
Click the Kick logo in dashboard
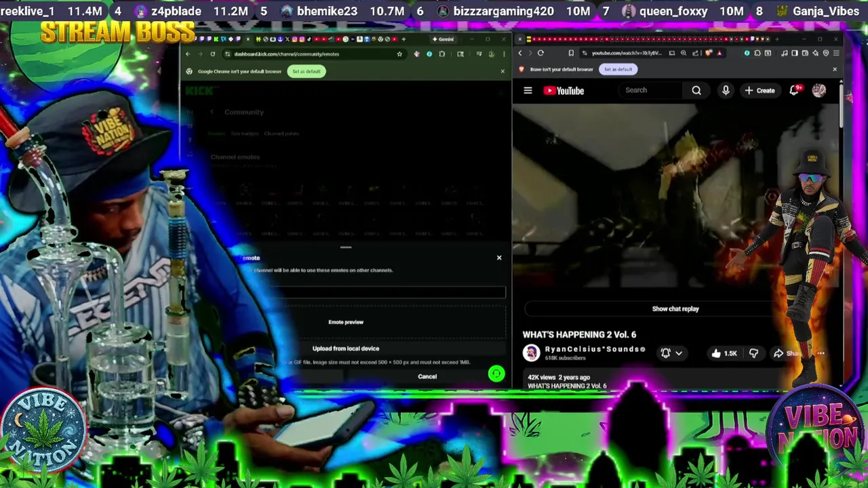pyautogui.click(x=199, y=91)
